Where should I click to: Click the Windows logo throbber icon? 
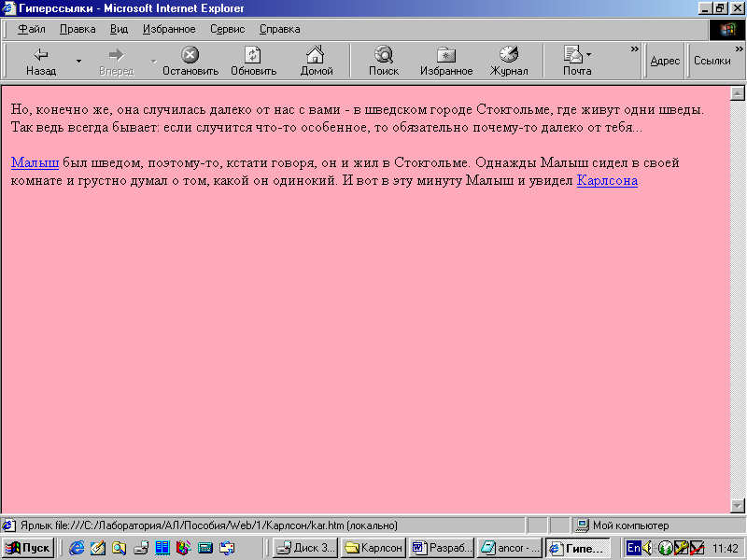point(727,30)
